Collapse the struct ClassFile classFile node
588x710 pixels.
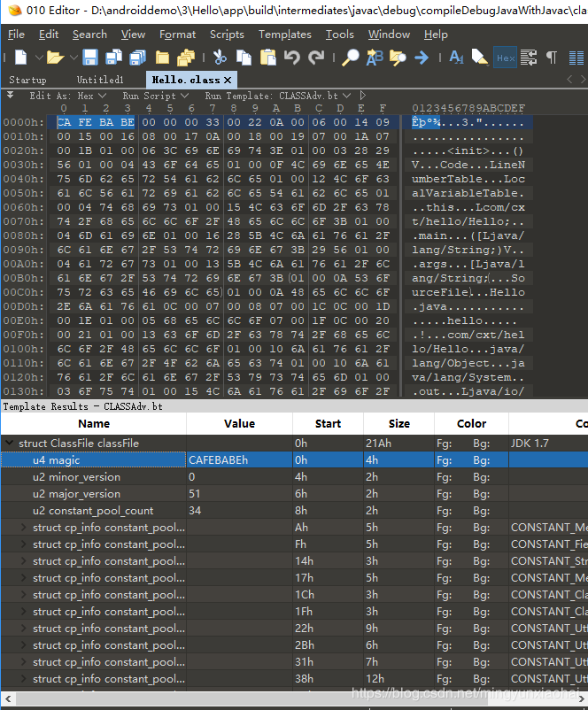pyautogui.click(x=10, y=443)
